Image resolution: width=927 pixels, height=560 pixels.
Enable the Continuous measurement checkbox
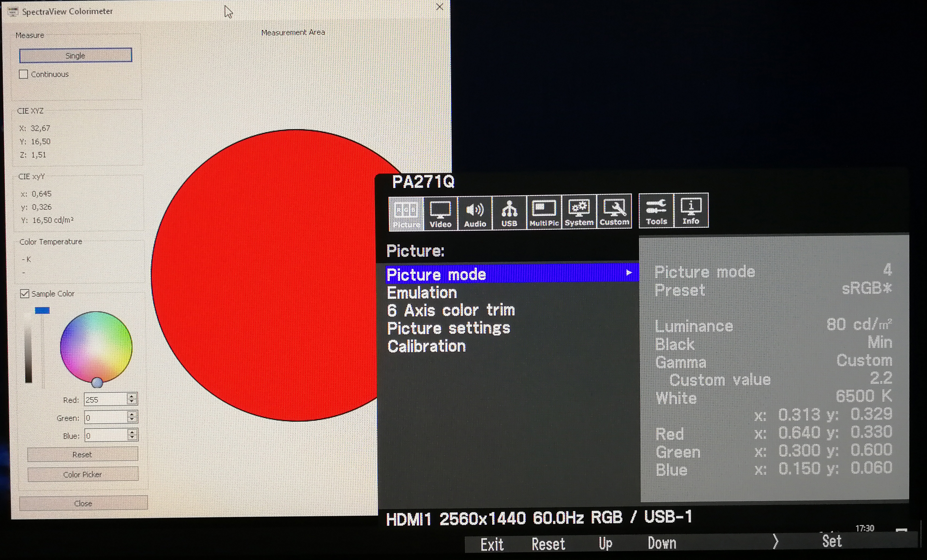pos(24,74)
